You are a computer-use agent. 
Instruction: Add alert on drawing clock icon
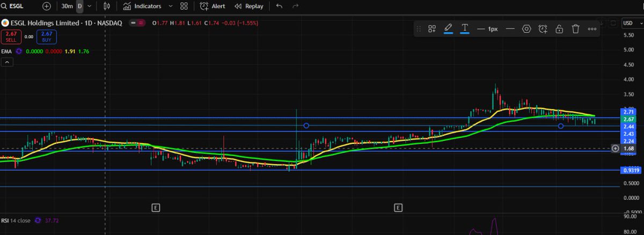543,29
